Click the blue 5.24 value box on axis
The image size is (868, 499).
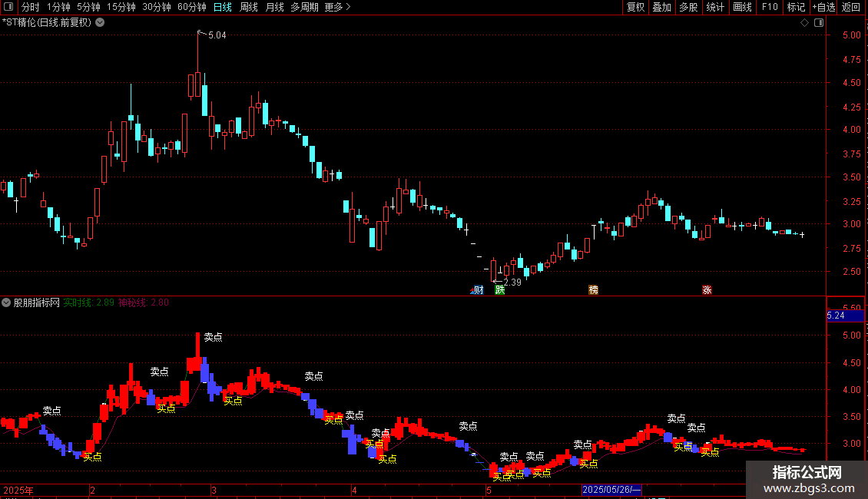tap(845, 316)
